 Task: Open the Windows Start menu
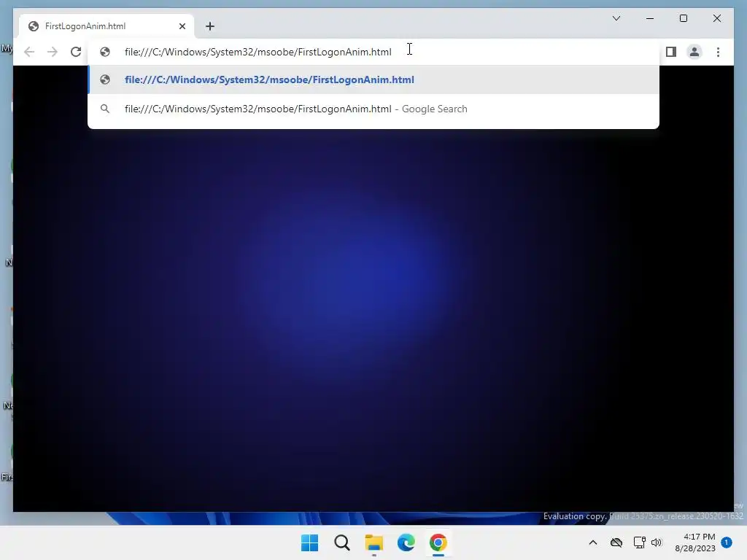309,542
